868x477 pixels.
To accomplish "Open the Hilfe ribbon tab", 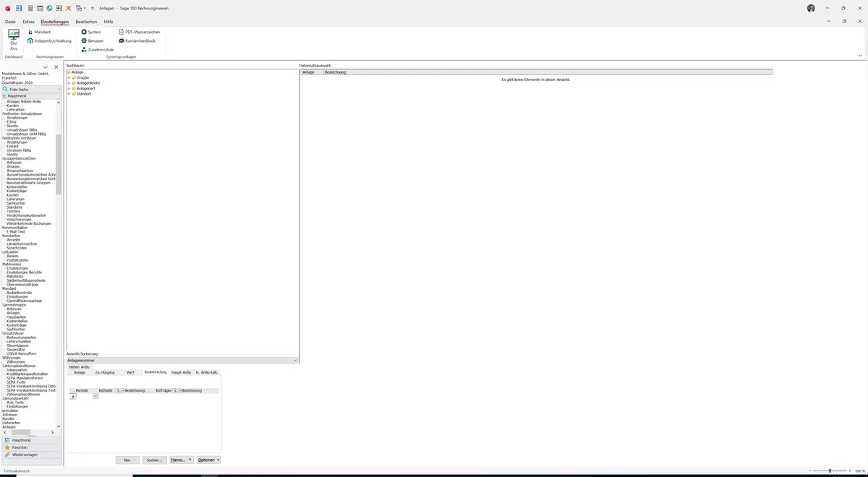I will tap(109, 22).
